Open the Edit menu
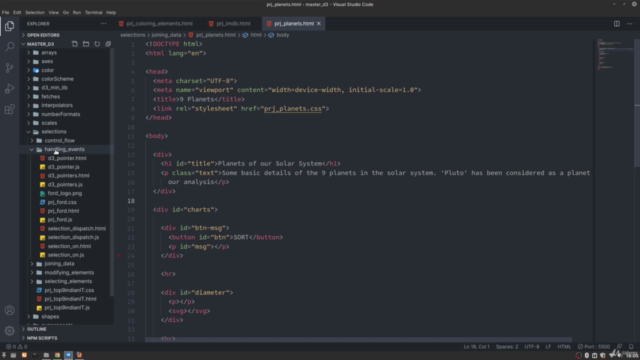Viewport: 640px width, 360px height. tap(17, 13)
